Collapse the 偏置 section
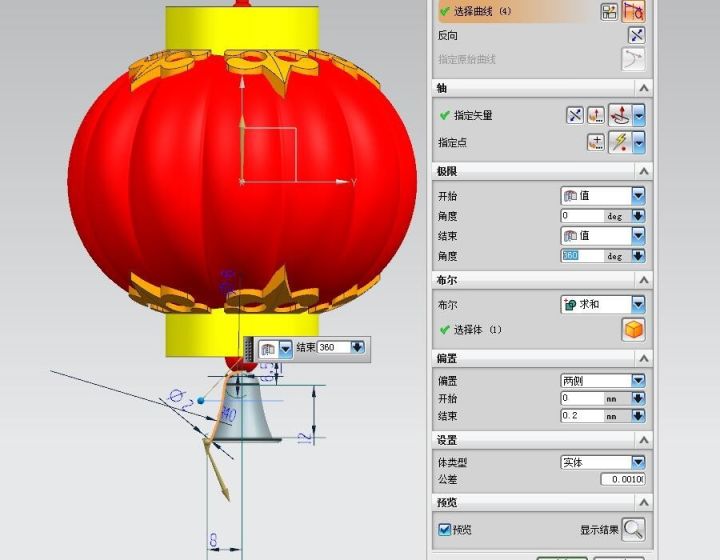The height and width of the screenshot is (560, 720). (x=644, y=358)
